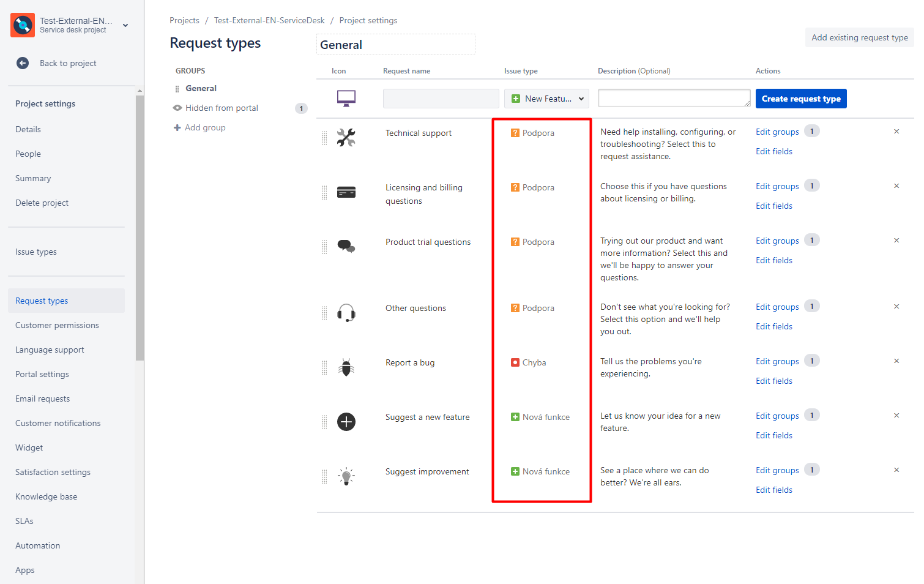Click Edit fields for Technical support
924x584 pixels.
(774, 151)
